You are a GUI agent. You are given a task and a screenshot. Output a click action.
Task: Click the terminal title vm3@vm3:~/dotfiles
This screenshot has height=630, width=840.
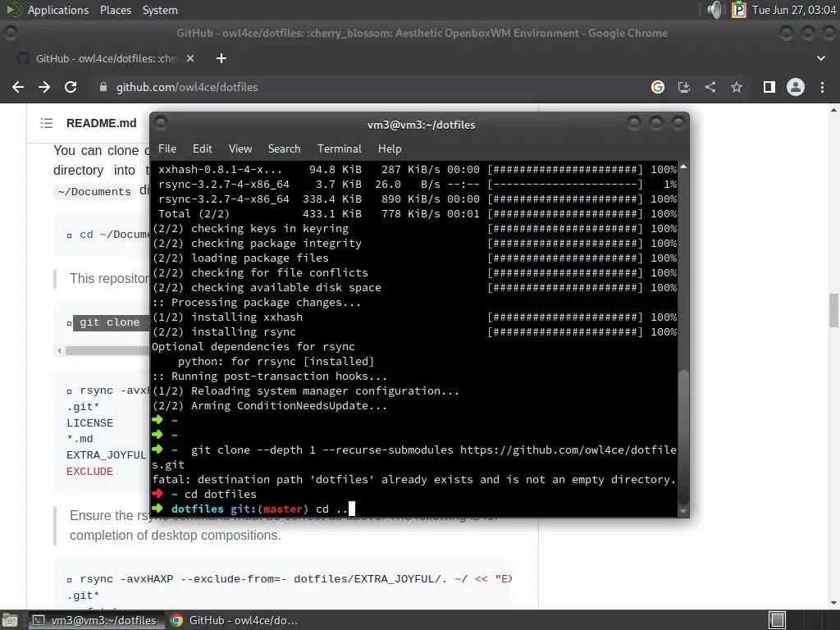421,125
